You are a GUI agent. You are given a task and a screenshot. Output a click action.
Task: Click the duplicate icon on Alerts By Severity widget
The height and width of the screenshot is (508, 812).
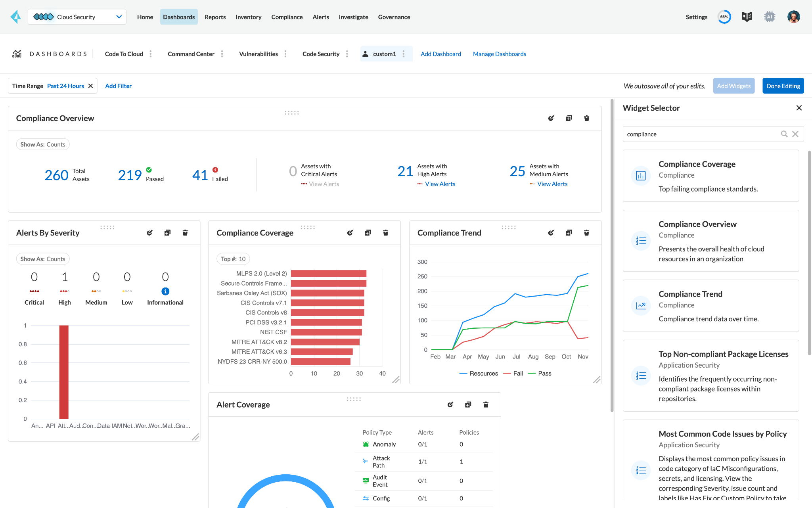click(167, 233)
